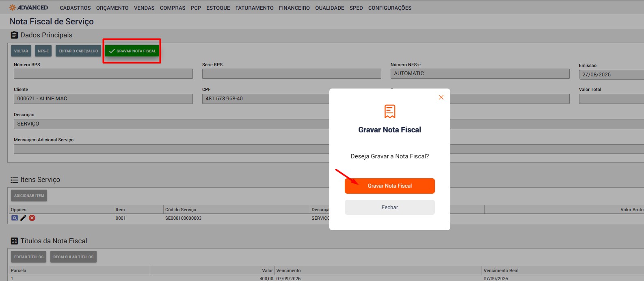Click the EDITAR TÍTULOS button
Screen dimensions: 644x281
(x=29, y=257)
